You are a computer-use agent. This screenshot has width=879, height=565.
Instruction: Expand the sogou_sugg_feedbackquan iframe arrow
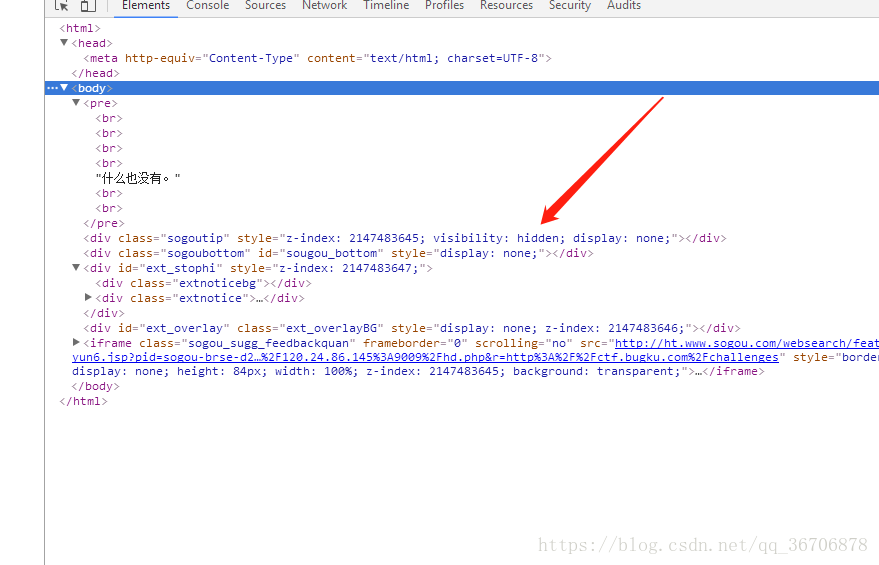76,342
